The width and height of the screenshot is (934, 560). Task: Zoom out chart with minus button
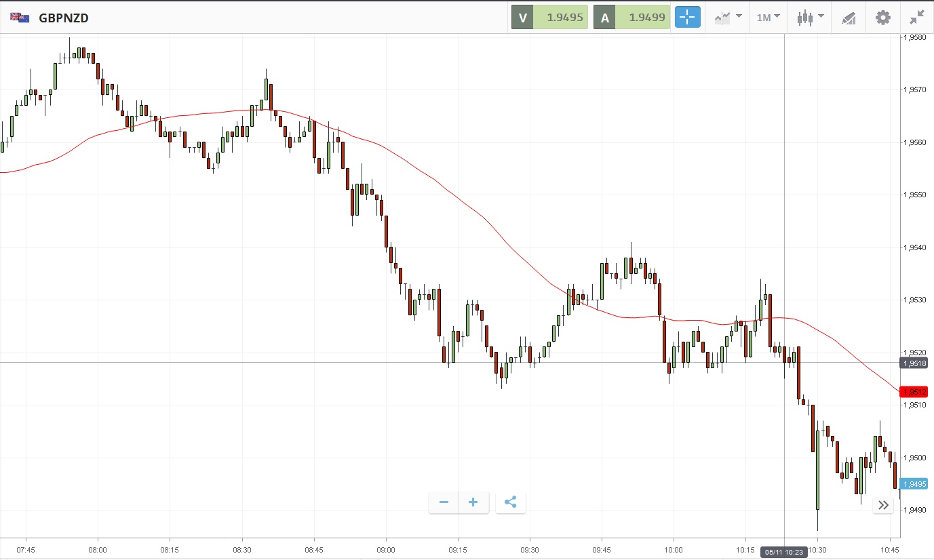pyautogui.click(x=444, y=502)
